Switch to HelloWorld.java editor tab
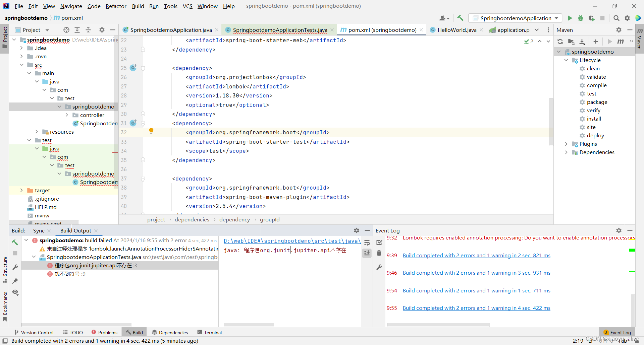This screenshot has height=345, width=644. point(457,30)
